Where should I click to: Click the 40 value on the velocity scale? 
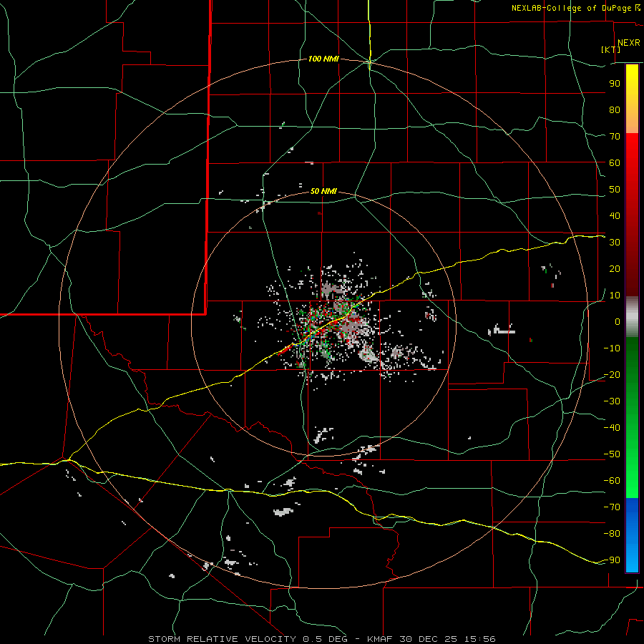(615, 216)
